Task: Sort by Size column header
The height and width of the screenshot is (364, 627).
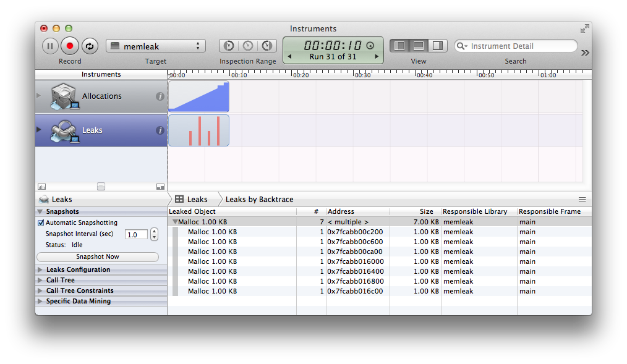Action: tap(416, 212)
